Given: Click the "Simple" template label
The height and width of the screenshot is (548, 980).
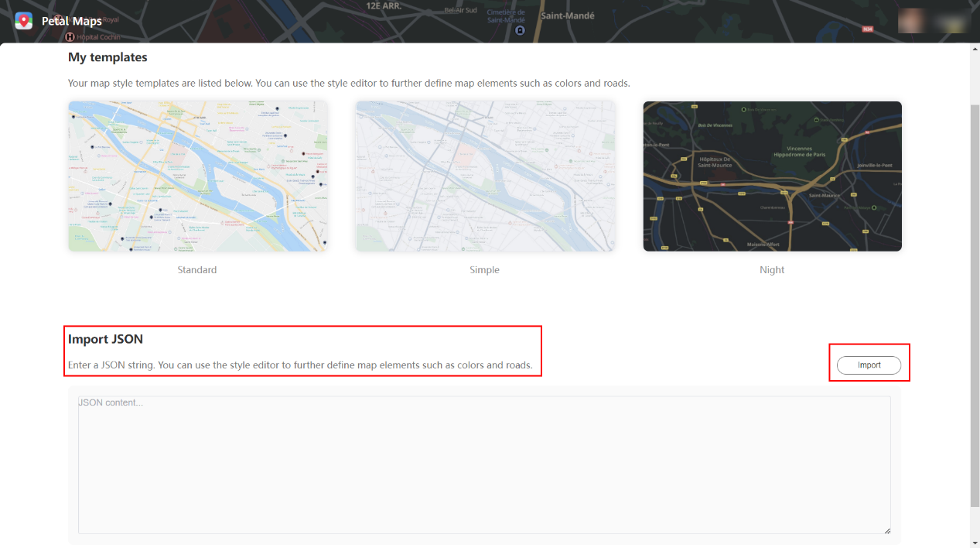Looking at the screenshot, I should coord(485,270).
